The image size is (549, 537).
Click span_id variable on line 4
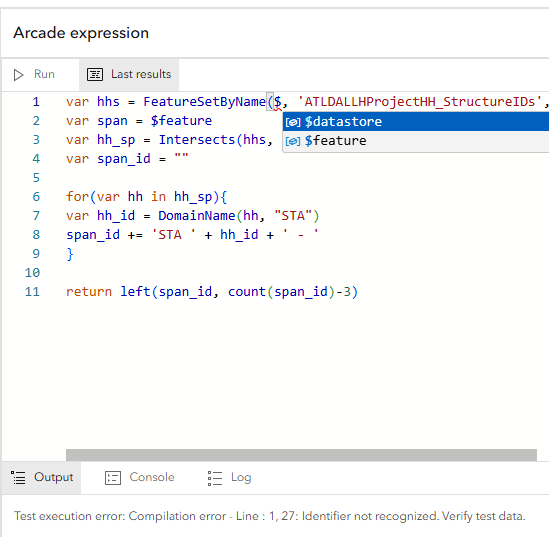(124, 159)
